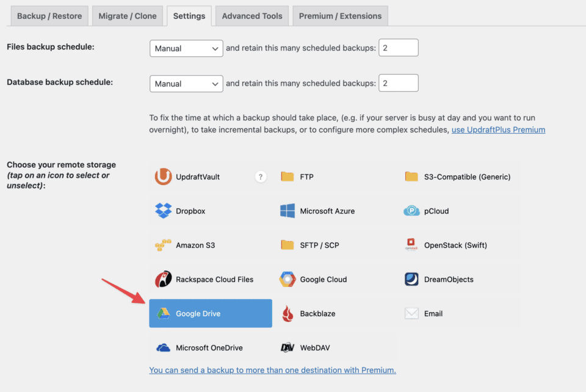This screenshot has height=392, width=586.
Task: Pick the S3-Compatible (Generic) folder icon
Action: click(x=411, y=176)
